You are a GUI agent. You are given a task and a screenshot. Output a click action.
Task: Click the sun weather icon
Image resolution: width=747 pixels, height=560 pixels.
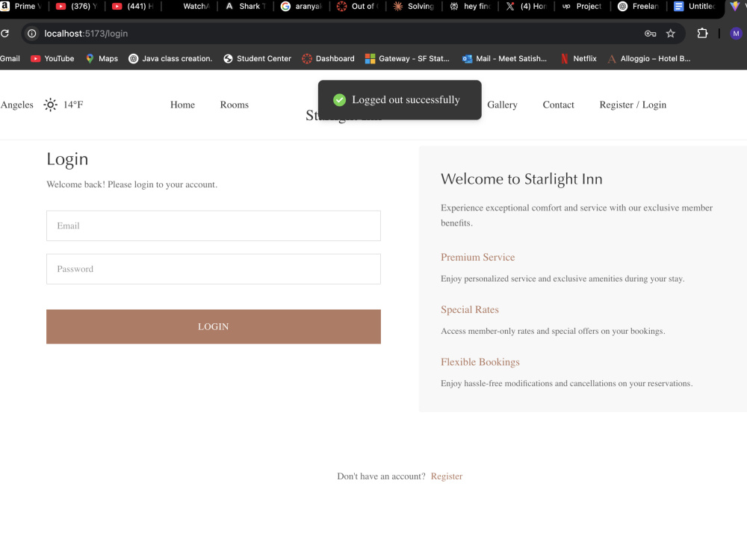[51, 105]
